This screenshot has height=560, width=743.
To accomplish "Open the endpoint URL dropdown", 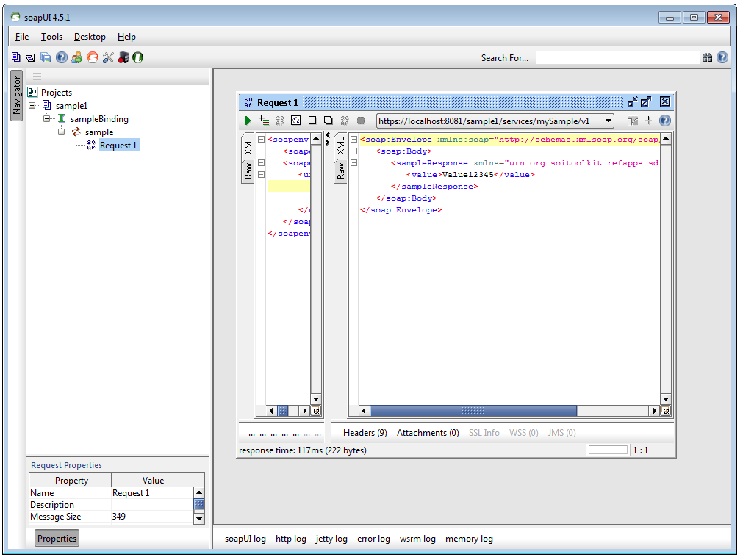I will (x=609, y=121).
